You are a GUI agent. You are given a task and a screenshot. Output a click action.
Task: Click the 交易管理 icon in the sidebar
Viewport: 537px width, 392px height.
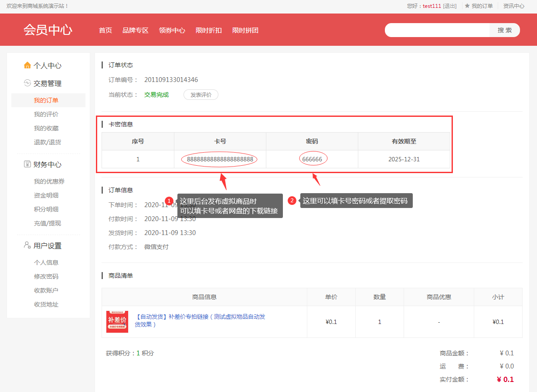coord(27,83)
